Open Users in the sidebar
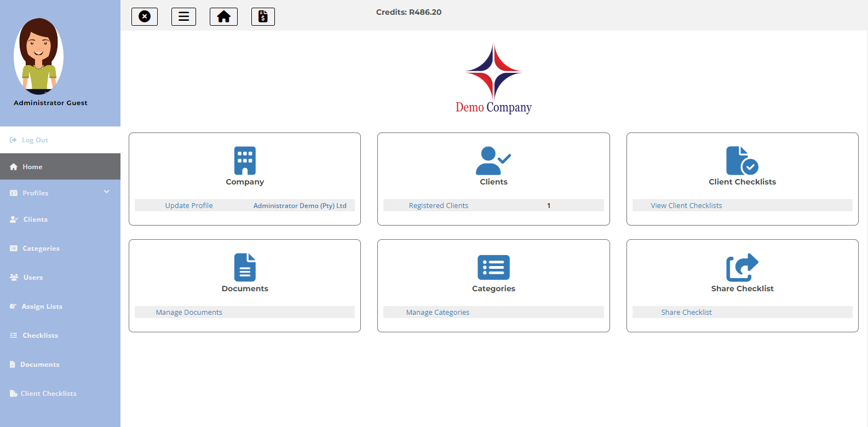 33,278
